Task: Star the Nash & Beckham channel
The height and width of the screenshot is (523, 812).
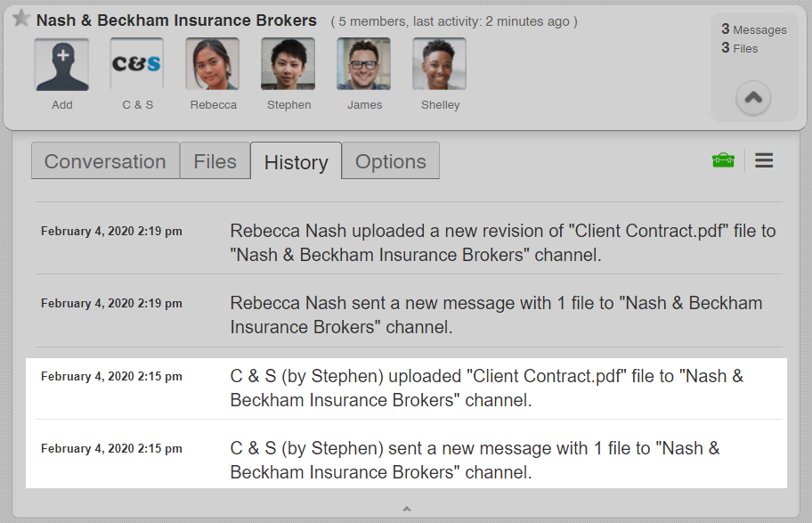Action: [21, 20]
